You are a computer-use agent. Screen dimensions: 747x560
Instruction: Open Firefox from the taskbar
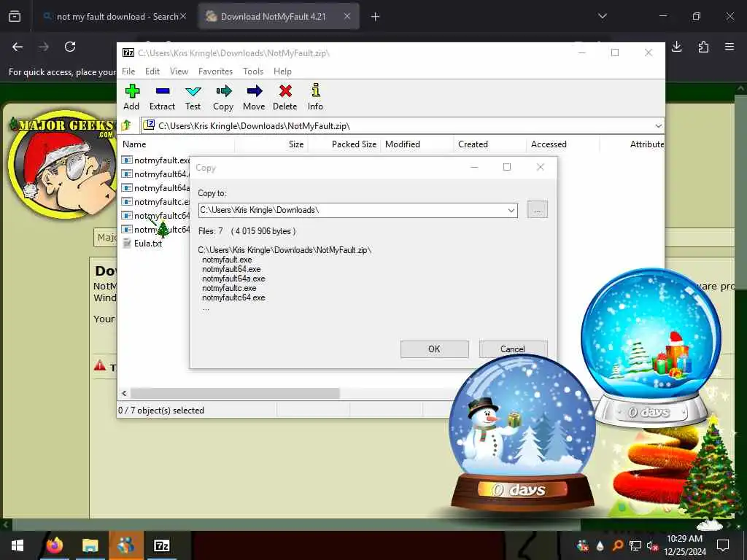point(54,545)
